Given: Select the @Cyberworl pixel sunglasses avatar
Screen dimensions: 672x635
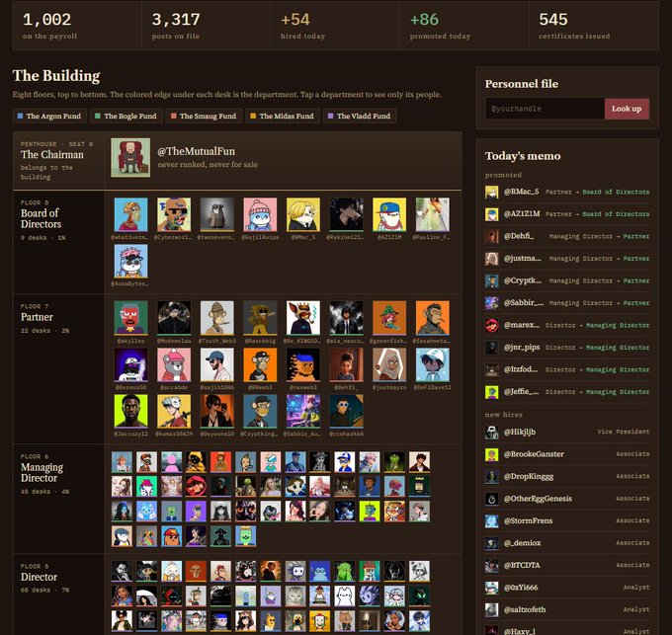Looking at the screenshot, I should [174, 214].
